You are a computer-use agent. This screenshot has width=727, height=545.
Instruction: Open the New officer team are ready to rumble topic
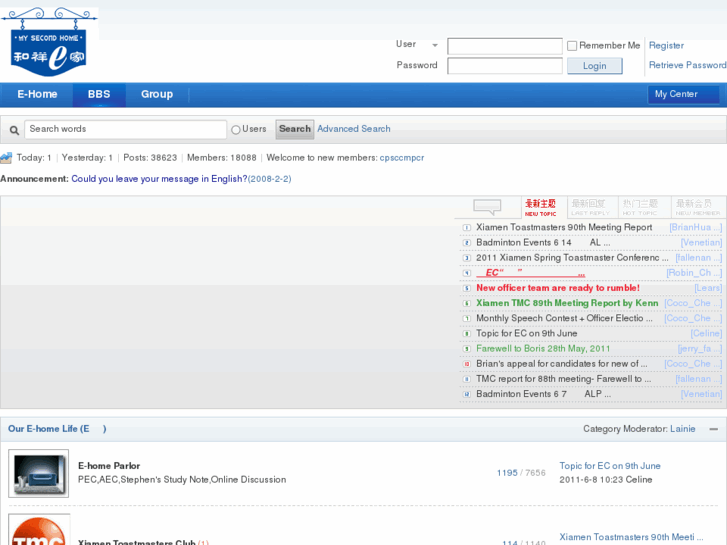pyautogui.click(x=558, y=288)
